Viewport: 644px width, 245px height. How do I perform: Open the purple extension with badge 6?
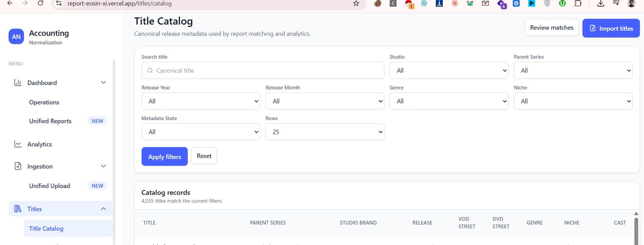pyautogui.click(x=502, y=4)
